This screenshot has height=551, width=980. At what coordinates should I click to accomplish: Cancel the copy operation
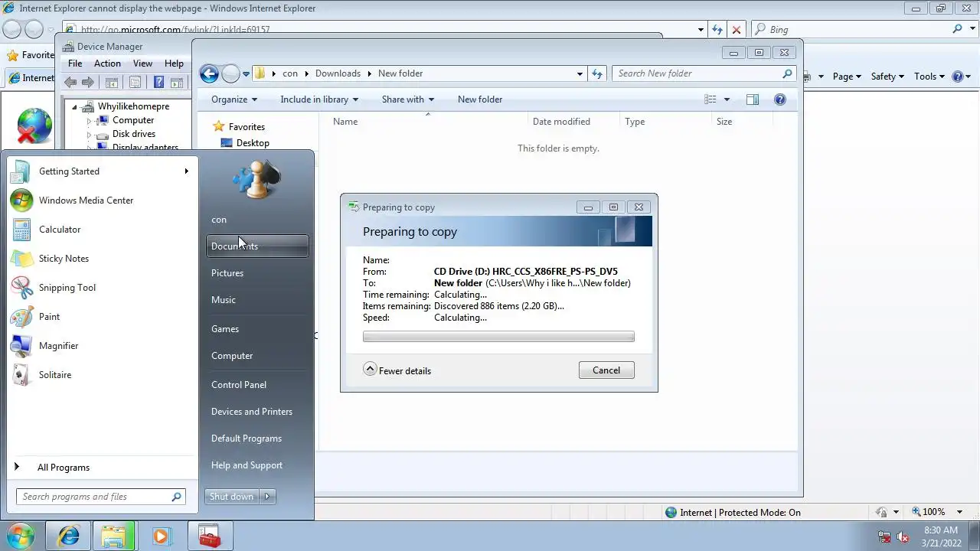tap(606, 370)
